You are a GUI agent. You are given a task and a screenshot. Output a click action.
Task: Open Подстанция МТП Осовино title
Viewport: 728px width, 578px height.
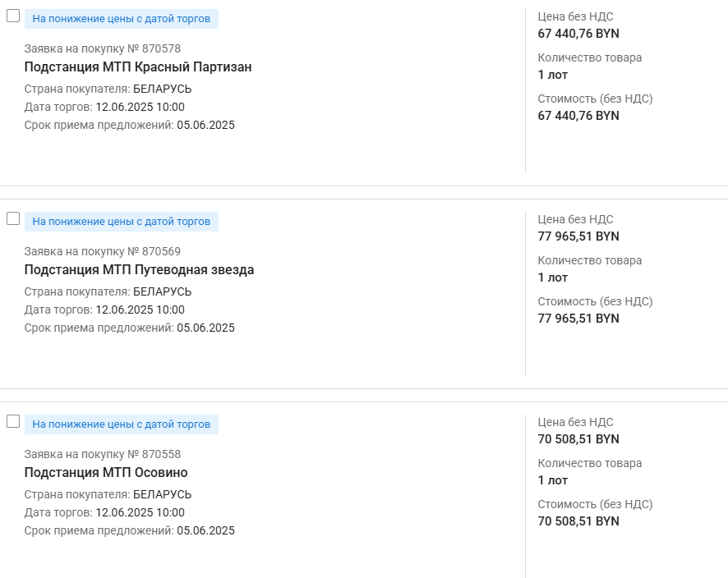click(x=106, y=473)
